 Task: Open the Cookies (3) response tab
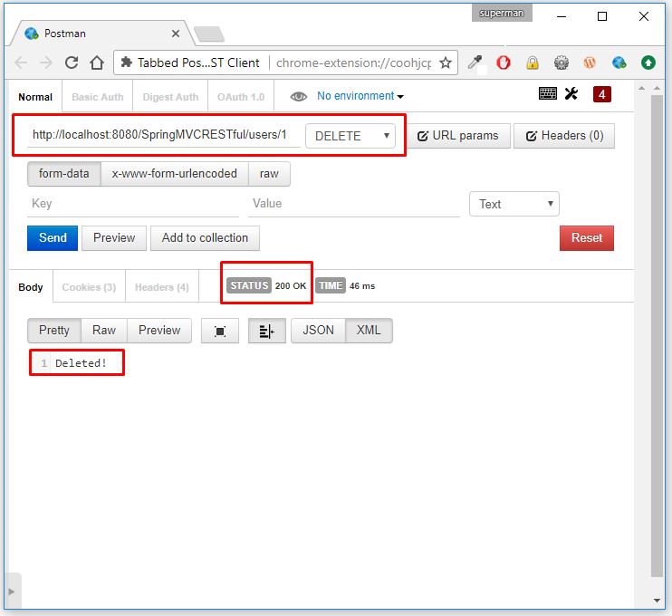(x=89, y=287)
